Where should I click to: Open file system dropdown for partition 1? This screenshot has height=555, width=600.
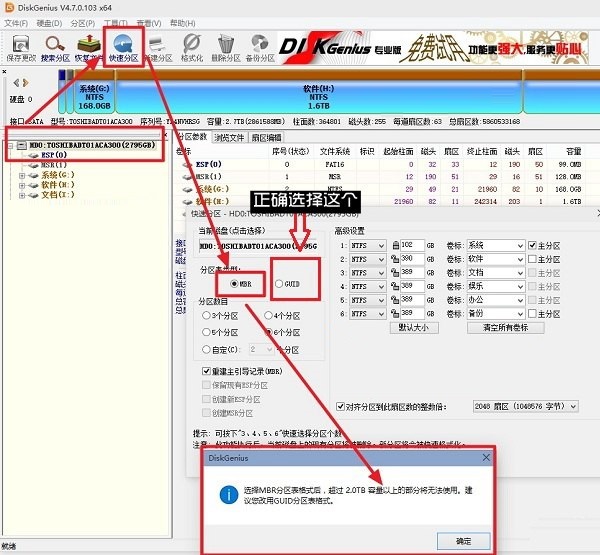point(368,245)
